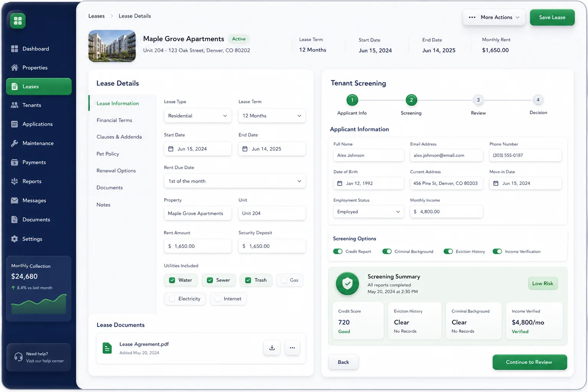Click the Properties house icon
Viewport: 588px width, 392px height.
15,67
